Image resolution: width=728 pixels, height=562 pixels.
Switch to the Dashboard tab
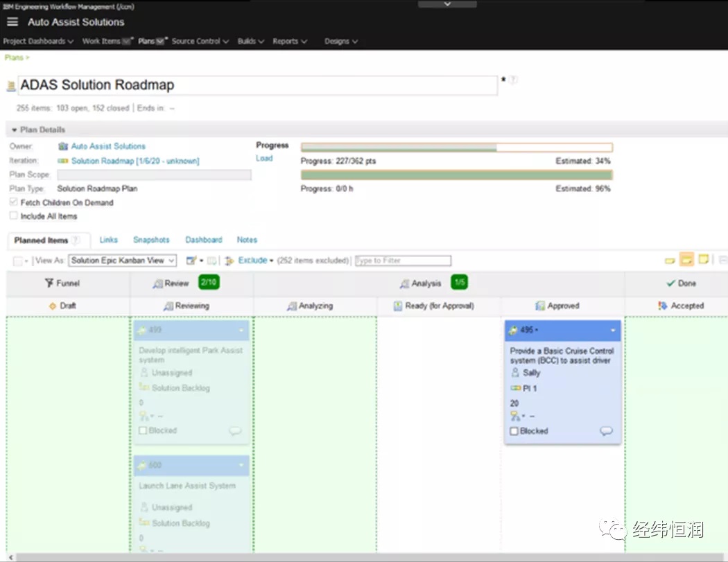[x=204, y=240]
